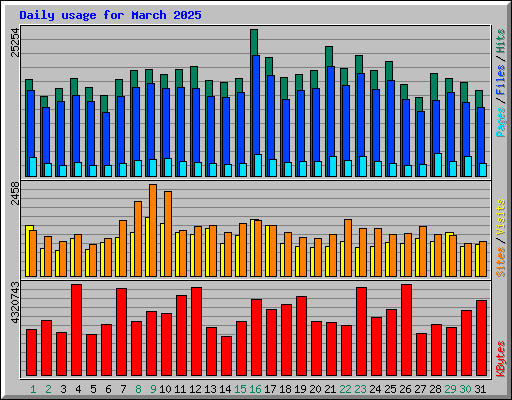Click the 4320743 KBytes axis value

point(15,303)
